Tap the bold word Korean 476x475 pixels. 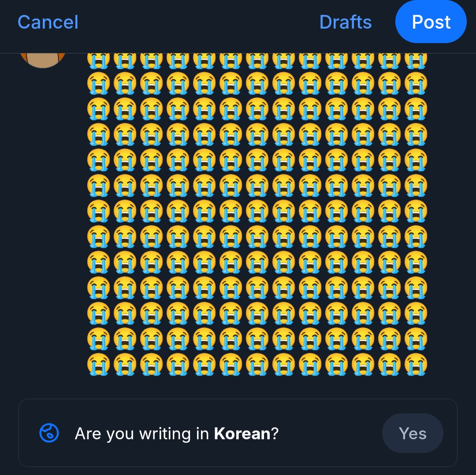pos(242,434)
